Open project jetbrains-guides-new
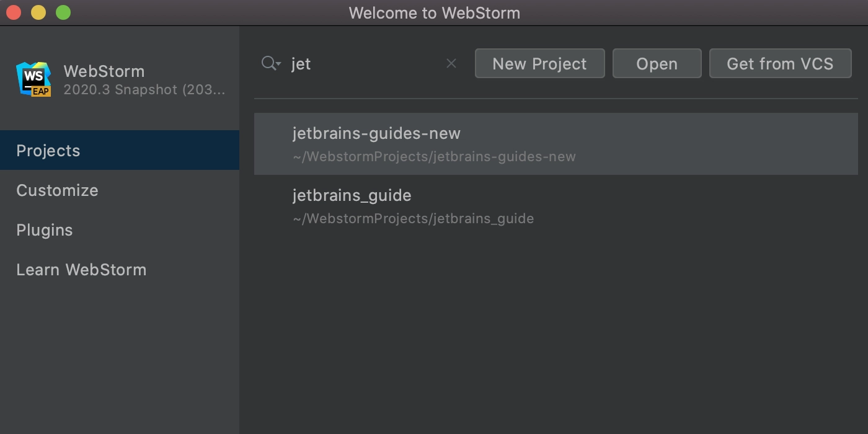Screen dimensions: 868x434 pos(556,144)
